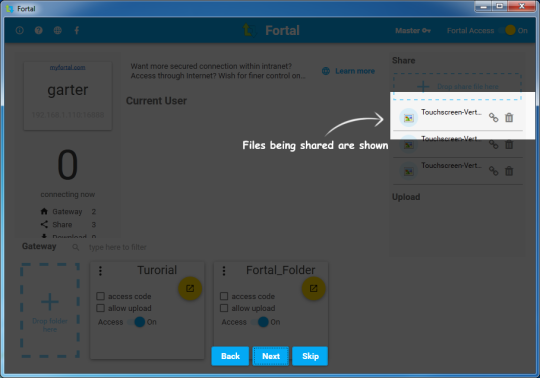Click thumbnail of second shared Touchscreen file
Screen dimensions: 540x378
point(408,145)
